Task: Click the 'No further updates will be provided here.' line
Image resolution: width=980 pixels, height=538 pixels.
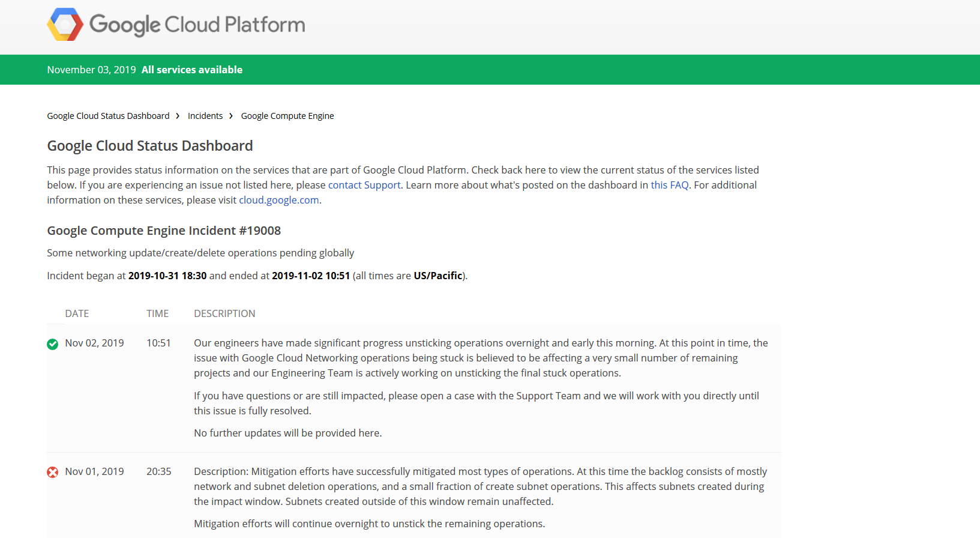Action: 288,433
